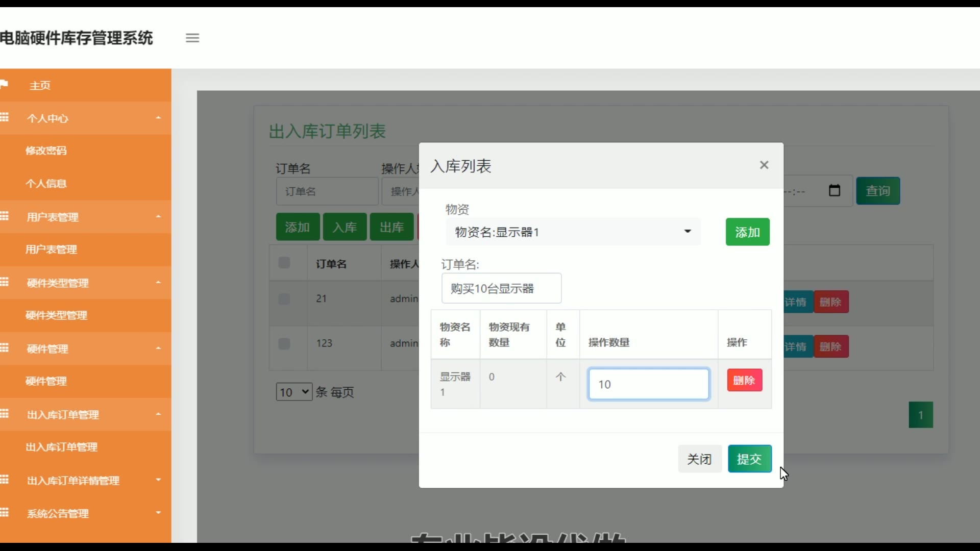Toggle the select-all checkbox in table header
980x551 pixels.
pyautogui.click(x=284, y=263)
